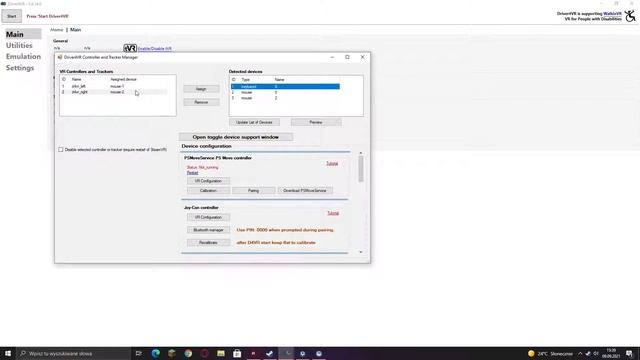Image resolution: width=640 pixels, height=360 pixels.
Task: Select the first row in VR Controllers list
Action: (113, 86)
